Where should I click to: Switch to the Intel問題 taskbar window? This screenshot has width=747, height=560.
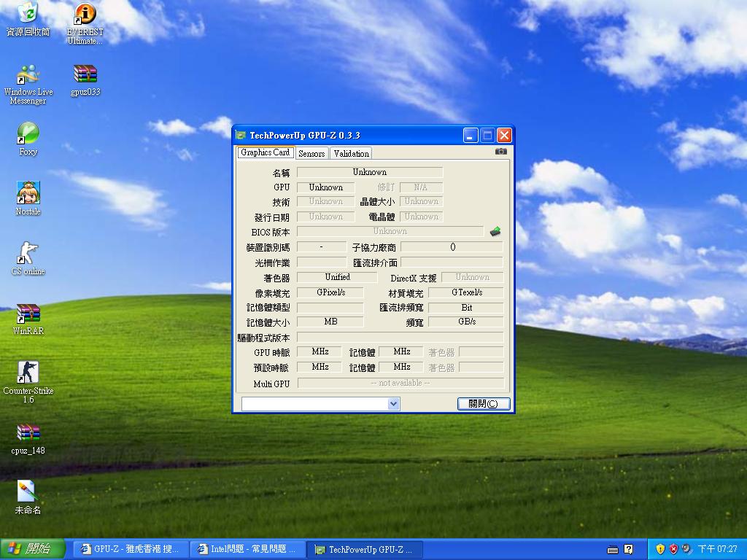[248, 549]
